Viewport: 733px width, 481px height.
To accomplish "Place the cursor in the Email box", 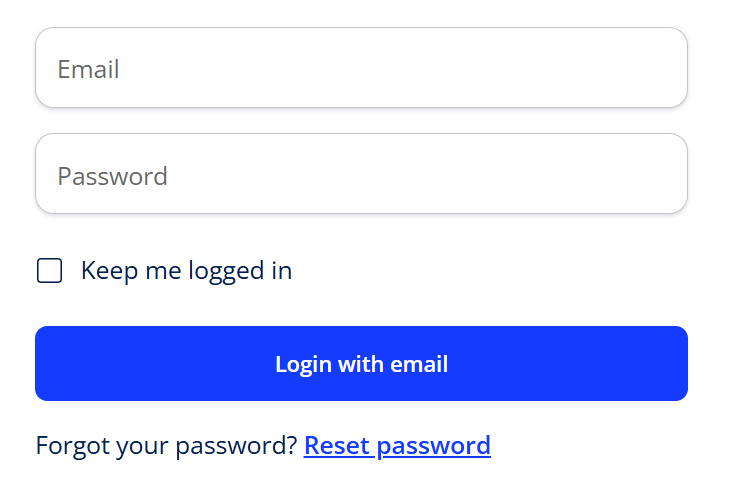I will (361, 68).
